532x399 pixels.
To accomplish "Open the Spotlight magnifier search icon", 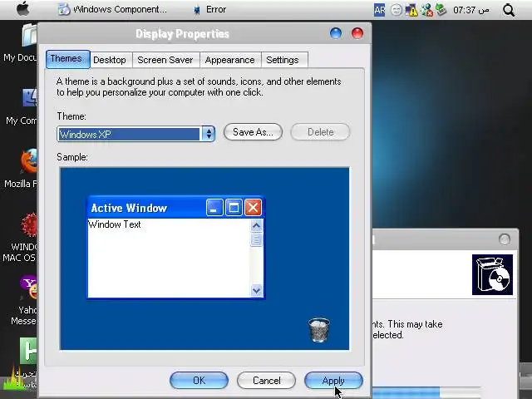I will click(x=509, y=10).
